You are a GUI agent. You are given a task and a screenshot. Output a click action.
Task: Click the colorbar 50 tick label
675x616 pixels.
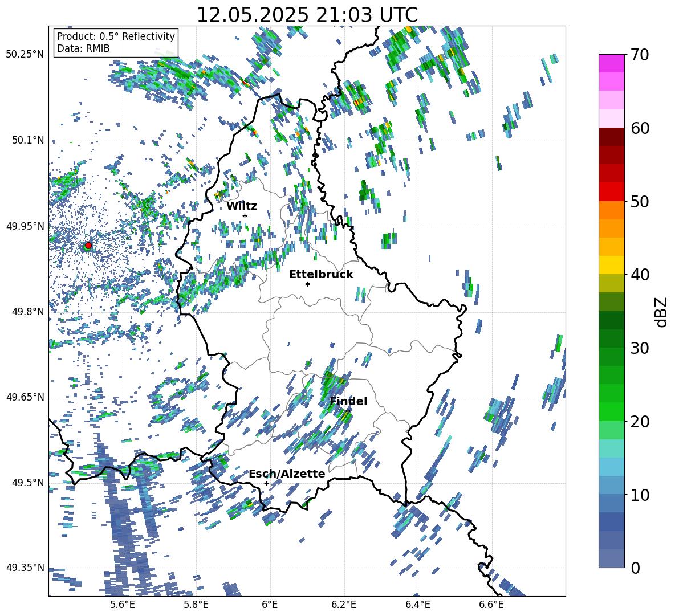[x=640, y=202]
